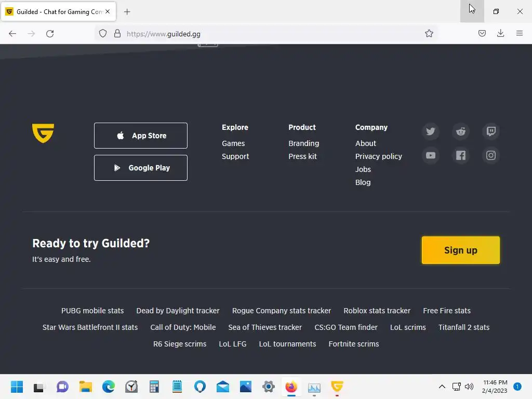Open LoL scrims link
Viewport: 532px width, 399px height.
pos(408,327)
